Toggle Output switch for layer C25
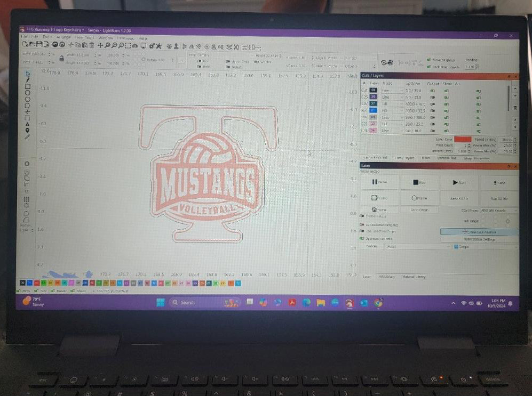532x396 pixels. [433, 98]
